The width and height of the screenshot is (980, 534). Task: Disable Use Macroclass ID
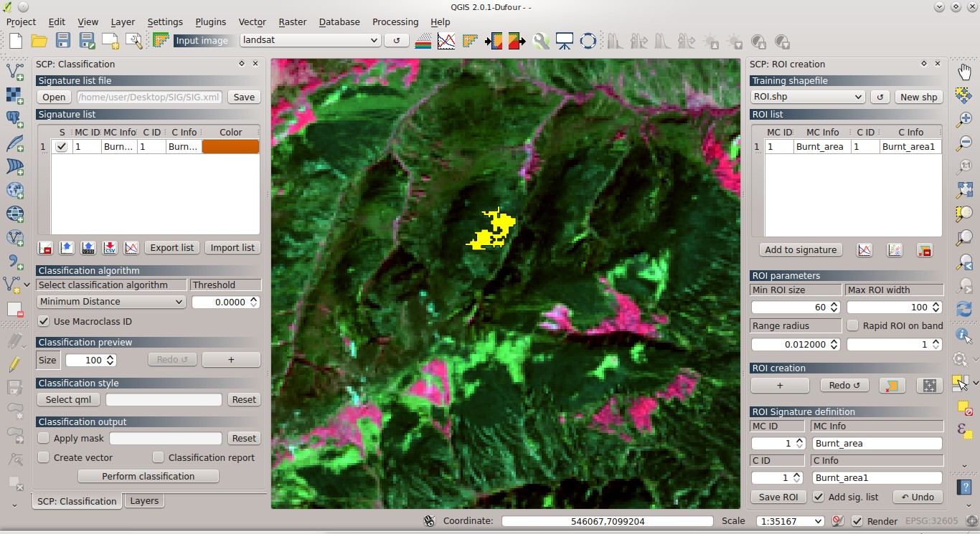[44, 320]
